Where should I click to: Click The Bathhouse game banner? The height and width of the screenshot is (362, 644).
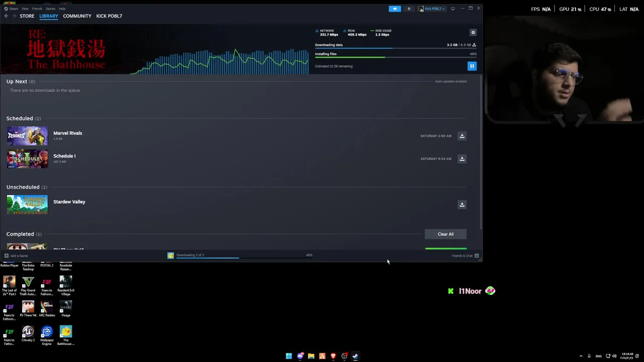66,49
